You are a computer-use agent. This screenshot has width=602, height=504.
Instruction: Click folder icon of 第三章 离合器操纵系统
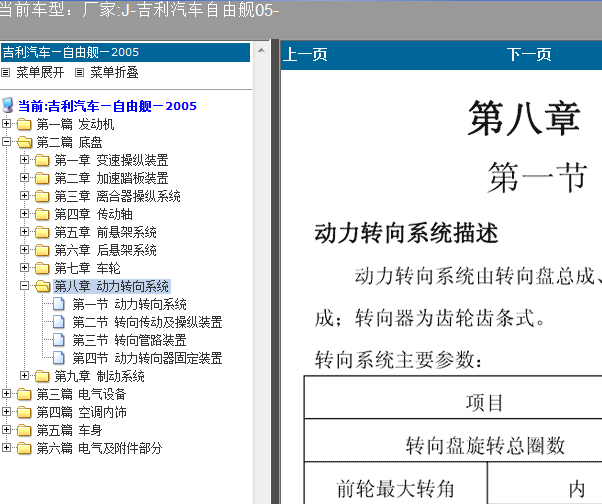click(x=42, y=196)
